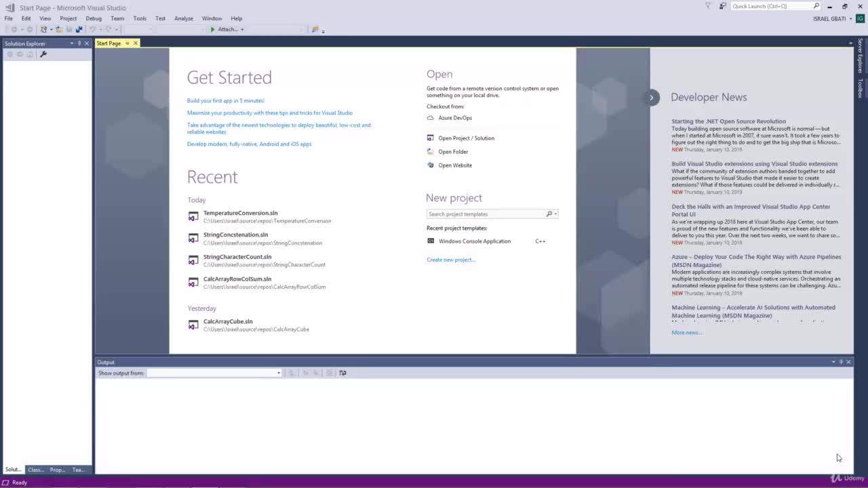Open the document tab list dropdown arrow
The width and height of the screenshot is (868, 488).
pos(850,43)
